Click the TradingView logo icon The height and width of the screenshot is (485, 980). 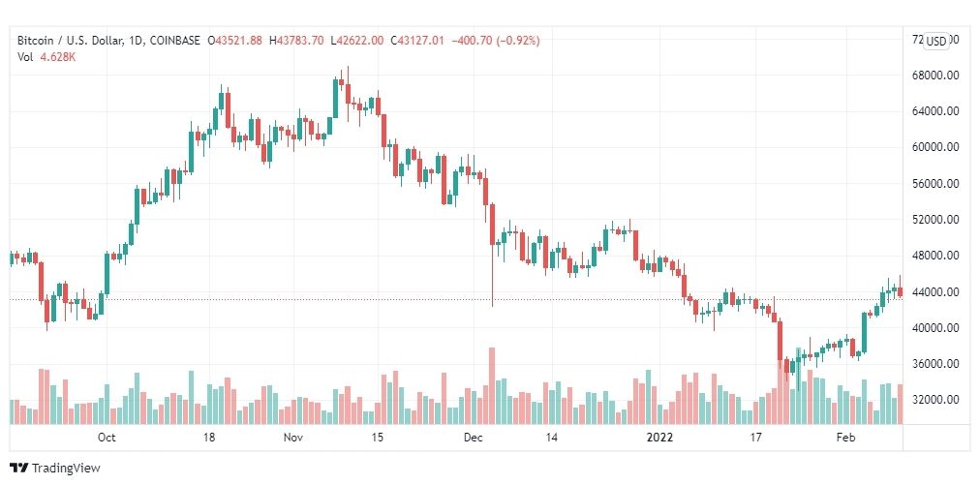pos(18,468)
